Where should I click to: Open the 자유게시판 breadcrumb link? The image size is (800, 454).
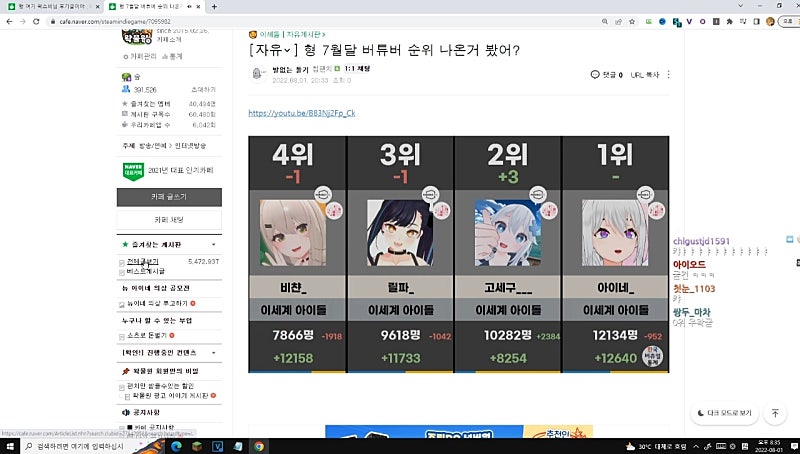point(305,35)
